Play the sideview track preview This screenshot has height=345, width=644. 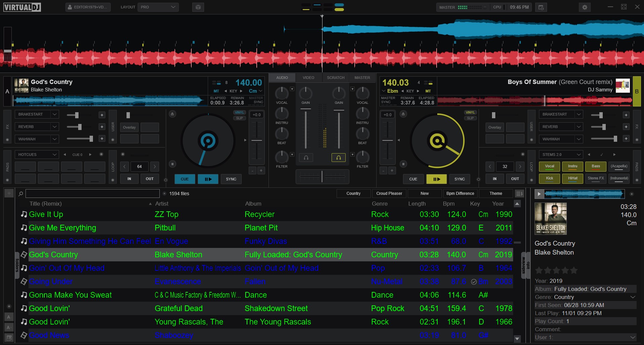pos(539,194)
